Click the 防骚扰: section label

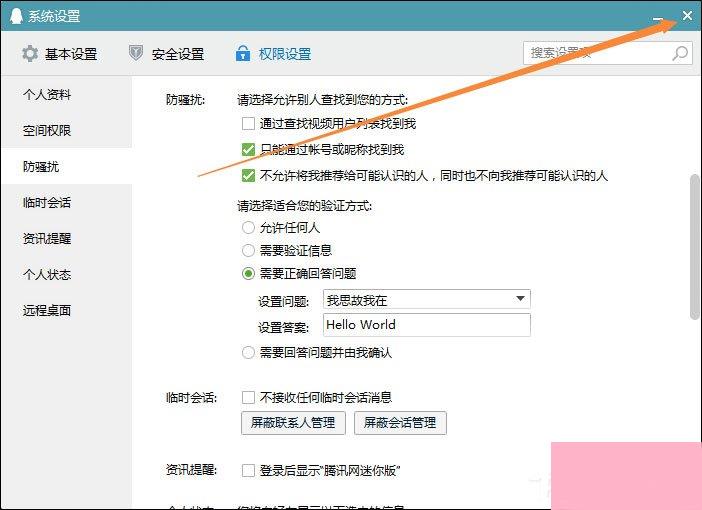click(x=185, y=99)
